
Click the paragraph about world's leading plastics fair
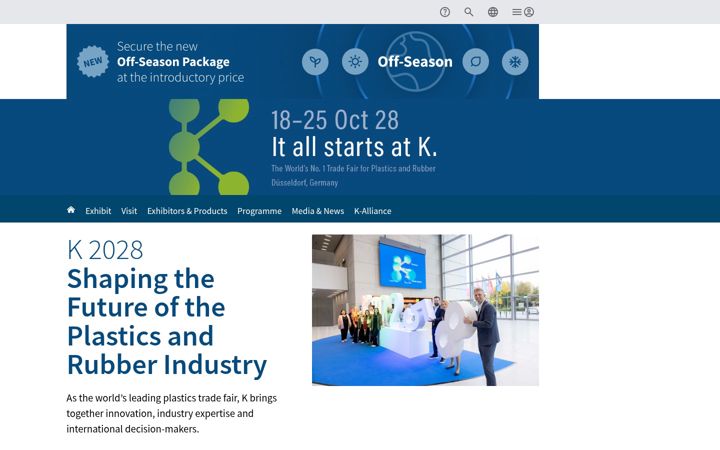(172, 413)
